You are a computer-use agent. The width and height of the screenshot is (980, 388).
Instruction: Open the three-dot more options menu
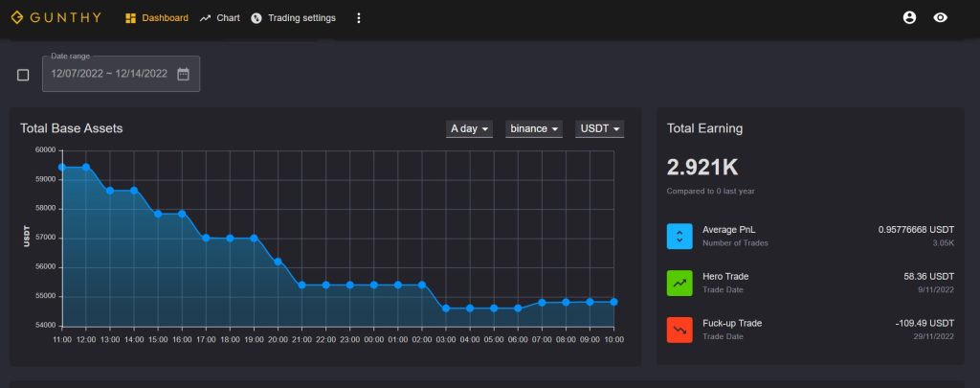click(359, 18)
